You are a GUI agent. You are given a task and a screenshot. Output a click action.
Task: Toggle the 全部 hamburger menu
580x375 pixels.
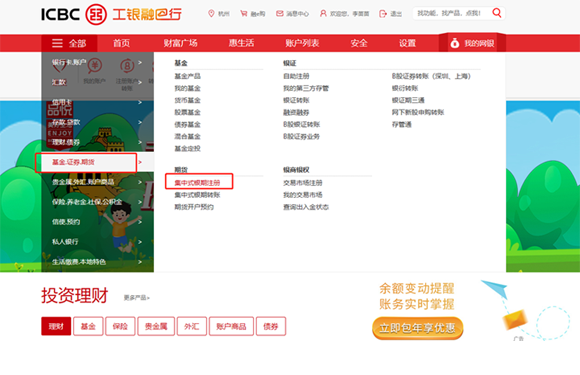coord(57,43)
